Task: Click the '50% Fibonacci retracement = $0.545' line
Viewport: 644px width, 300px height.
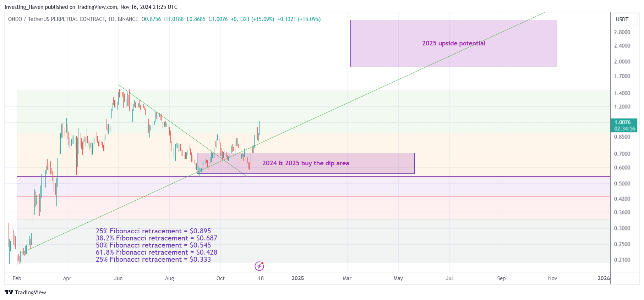Action: pyautogui.click(x=153, y=245)
